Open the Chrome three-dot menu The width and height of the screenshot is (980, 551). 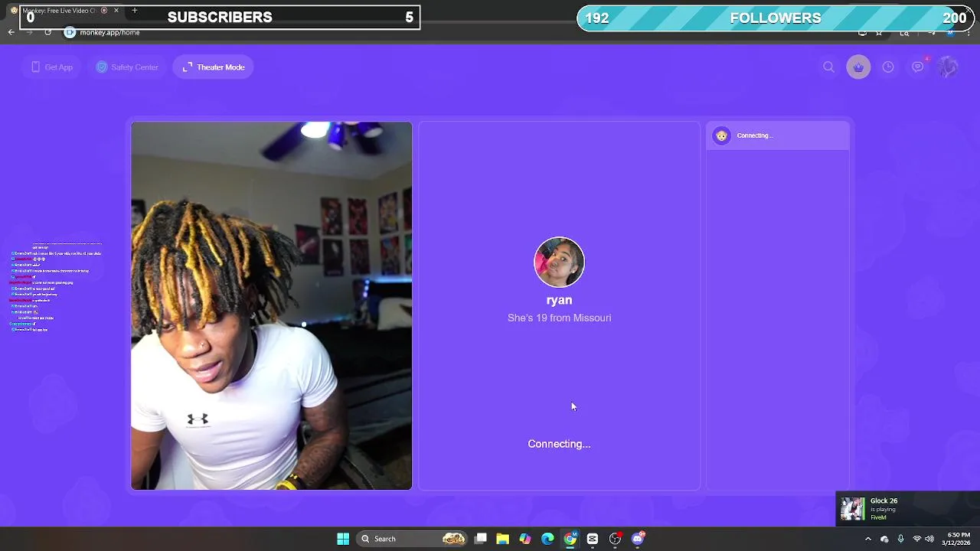[969, 33]
